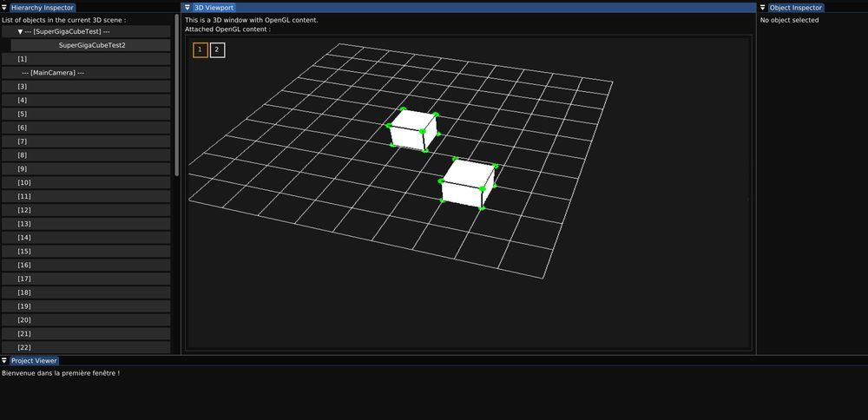Viewport: 868px width, 420px height.
Task: Select SuperGigaCubeTest2 in hierarchy
Action: pos(91,45)
